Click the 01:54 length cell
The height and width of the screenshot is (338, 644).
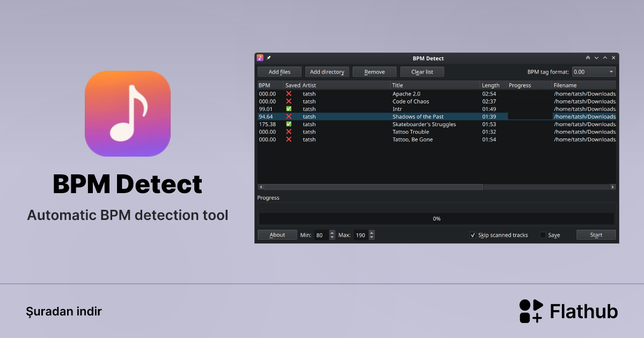[489, 139]
